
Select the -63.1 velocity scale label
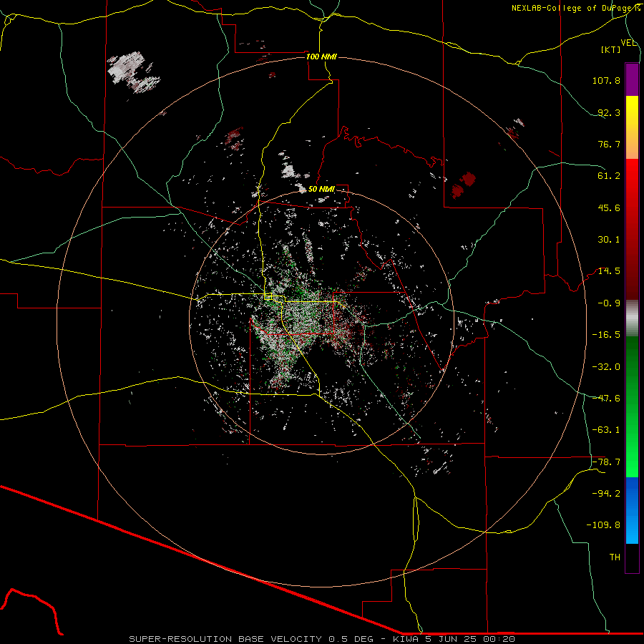606,430
